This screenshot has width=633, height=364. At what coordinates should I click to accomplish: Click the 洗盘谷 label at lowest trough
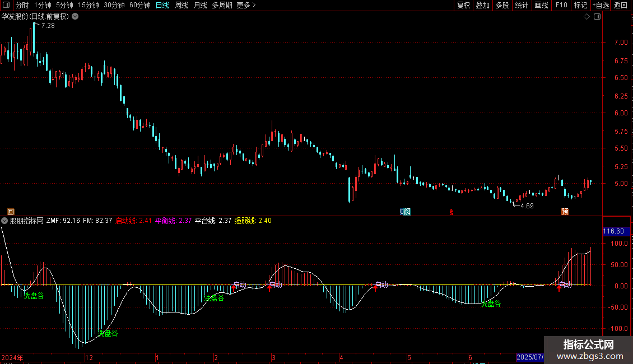108,333
